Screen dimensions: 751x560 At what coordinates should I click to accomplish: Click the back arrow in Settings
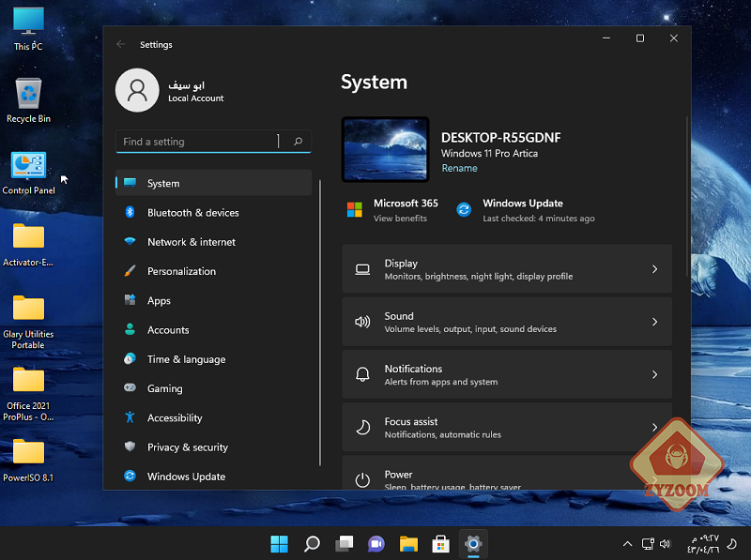121,44
